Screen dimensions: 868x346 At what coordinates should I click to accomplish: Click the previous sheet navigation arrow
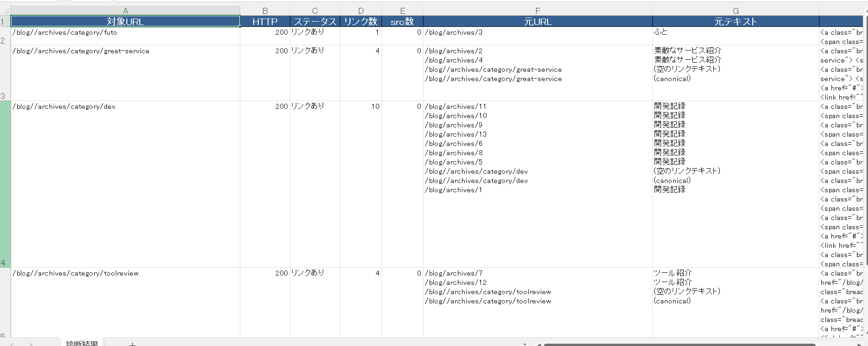click(x=12, y=344)
